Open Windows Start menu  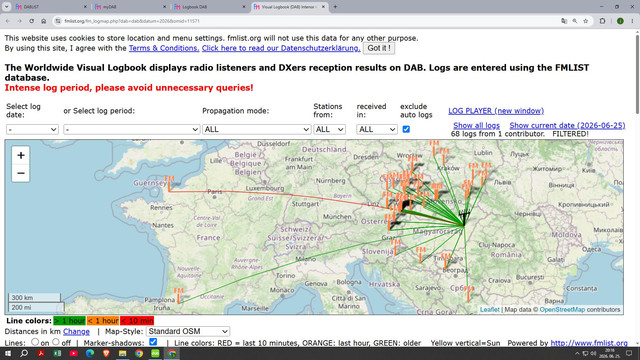(8, 353)
